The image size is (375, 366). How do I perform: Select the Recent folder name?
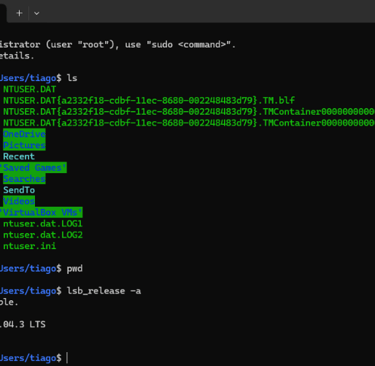coord(19,156)
